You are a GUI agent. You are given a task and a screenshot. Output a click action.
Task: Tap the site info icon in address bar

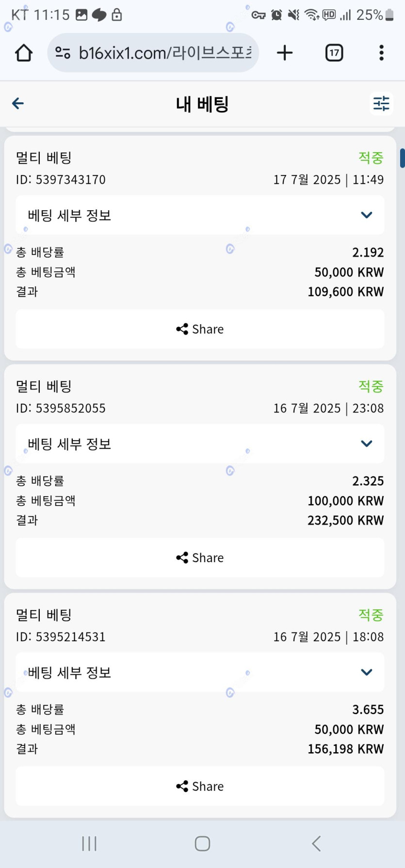pyautogui.click(x=63, y=53)
